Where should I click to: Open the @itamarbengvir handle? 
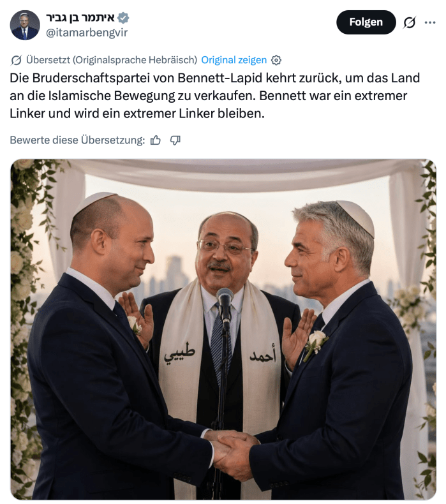[87, 33]
